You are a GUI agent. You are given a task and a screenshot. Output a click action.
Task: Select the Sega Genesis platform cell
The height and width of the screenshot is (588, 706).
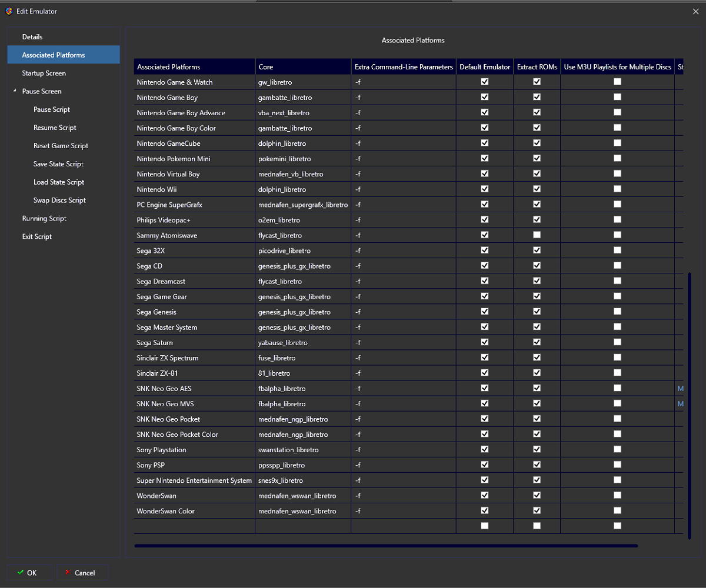[194, 312]
